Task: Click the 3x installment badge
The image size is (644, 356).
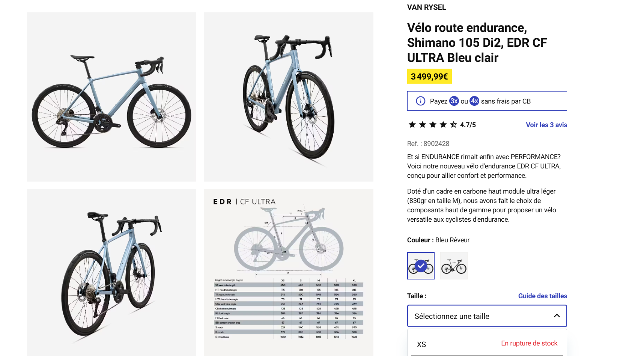Action: pos(454,101)
